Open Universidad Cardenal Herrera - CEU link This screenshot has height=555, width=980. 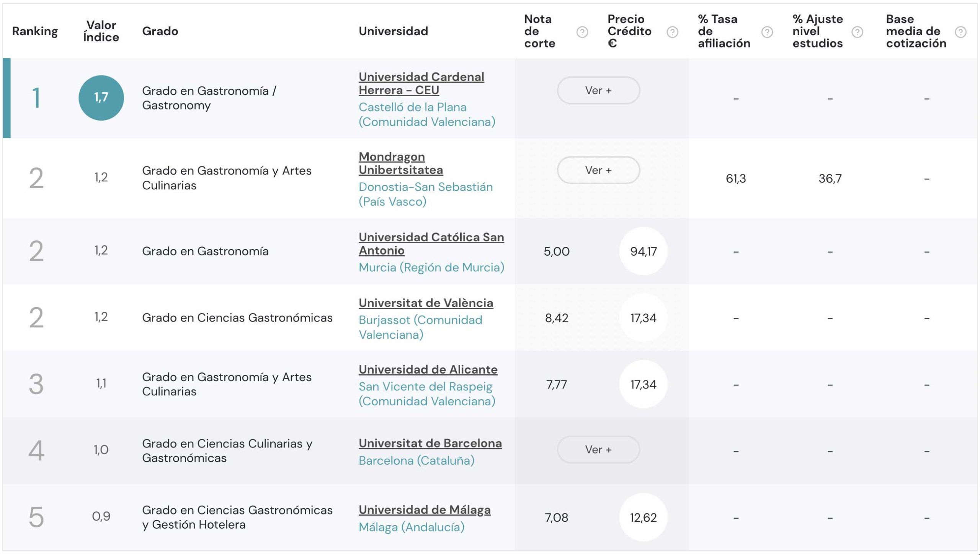[421, 83]
